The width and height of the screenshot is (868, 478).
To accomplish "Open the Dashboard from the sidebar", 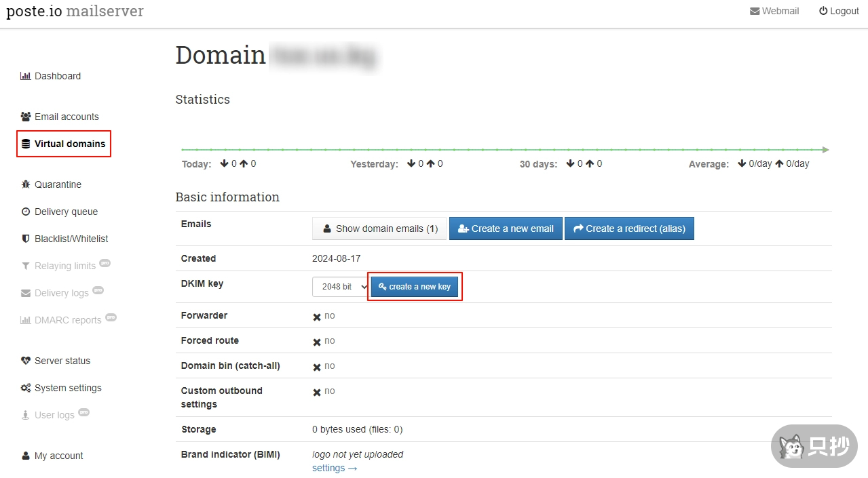I will (x=56, y=76).
